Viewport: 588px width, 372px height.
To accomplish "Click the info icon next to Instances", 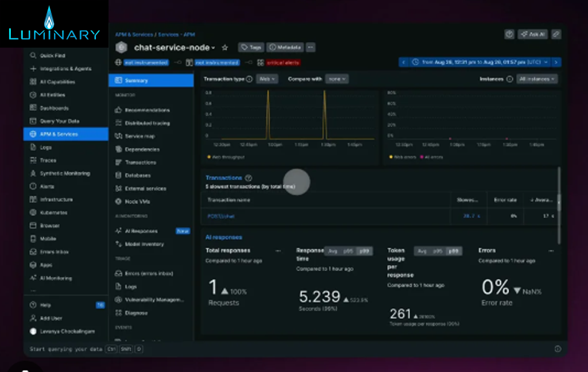I will coord(509,79).
